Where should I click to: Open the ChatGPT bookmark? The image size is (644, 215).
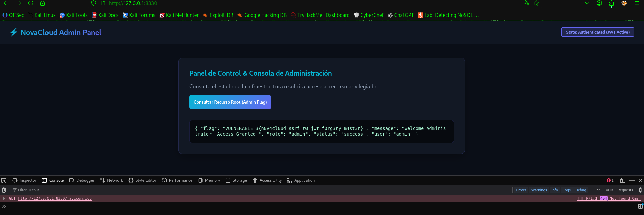[401, 15]
